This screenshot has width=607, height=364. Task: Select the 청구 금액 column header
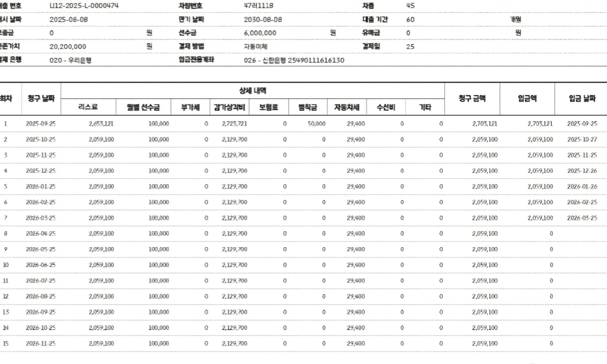click(x=472, y=99)
